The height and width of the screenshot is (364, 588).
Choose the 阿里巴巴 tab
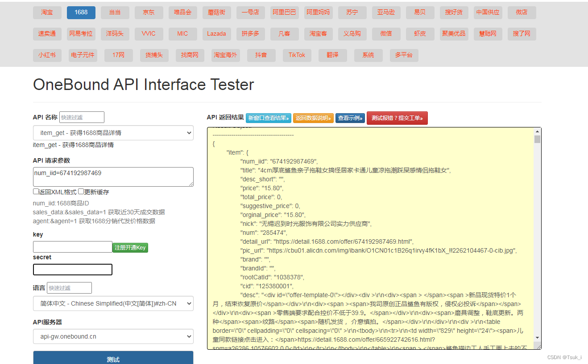[x=285, y=12]
